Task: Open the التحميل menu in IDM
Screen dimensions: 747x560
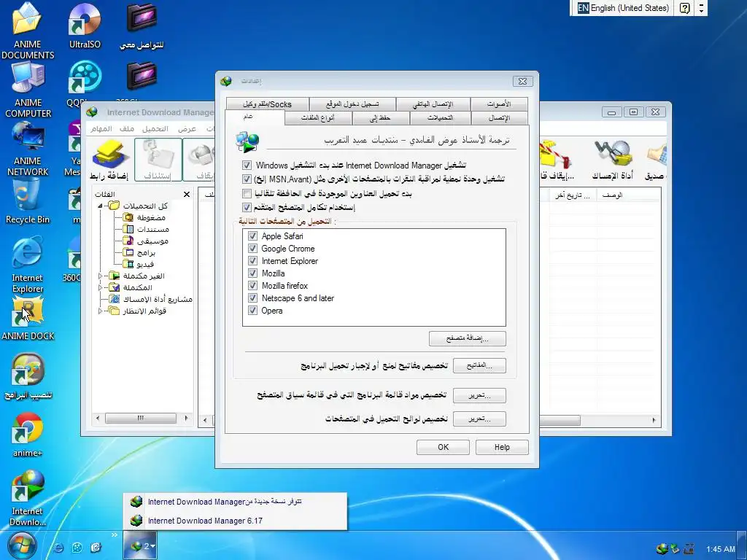Action: point(155,128)
